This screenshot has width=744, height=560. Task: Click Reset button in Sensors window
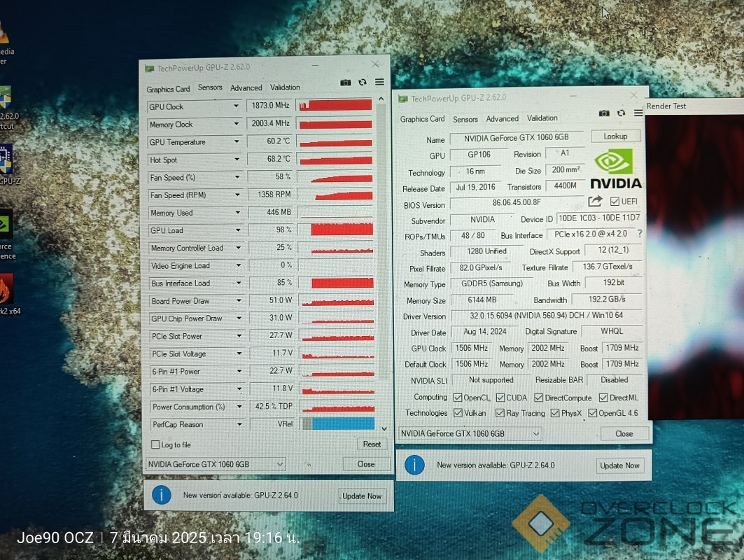click(372, 444)
